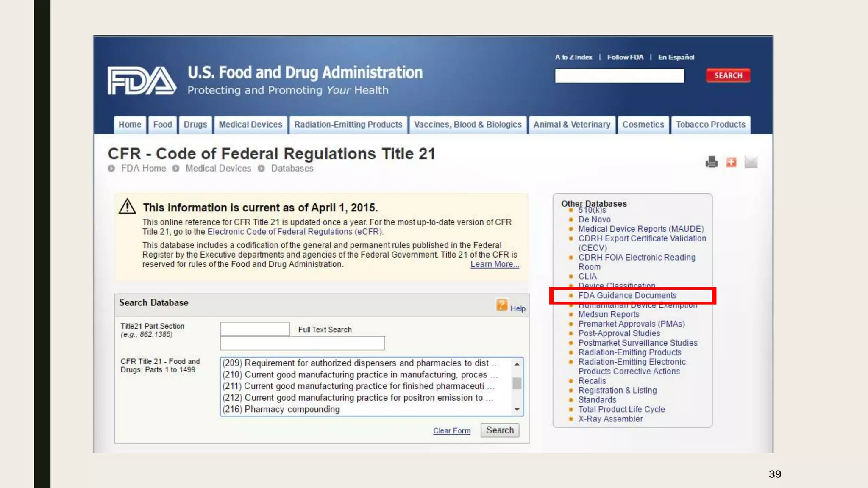Click the FDA logo
Screen dimensions: 868x488
(142, 80)
